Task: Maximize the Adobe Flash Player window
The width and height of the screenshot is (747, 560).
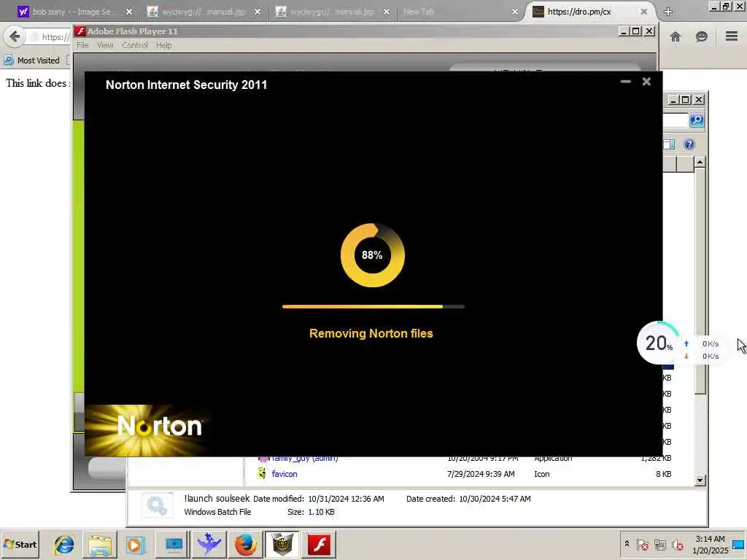Action: click(x=636, y=31)
